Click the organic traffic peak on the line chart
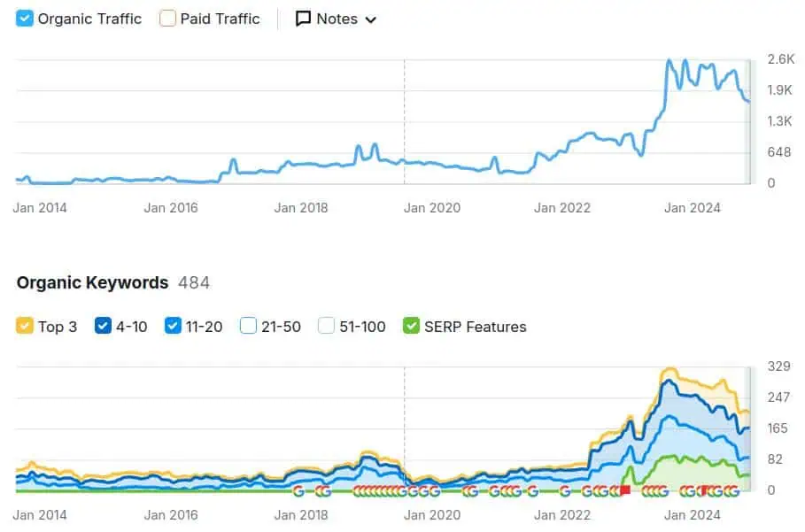This screenshot has width=805, height=532. point(669,61)
